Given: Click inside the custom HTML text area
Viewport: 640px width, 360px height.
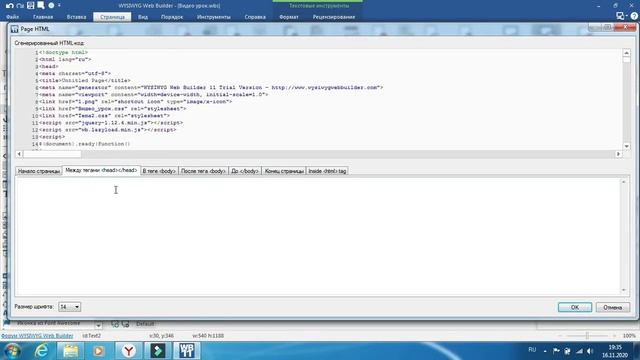Looking at the screenshot, I should 318,236.
